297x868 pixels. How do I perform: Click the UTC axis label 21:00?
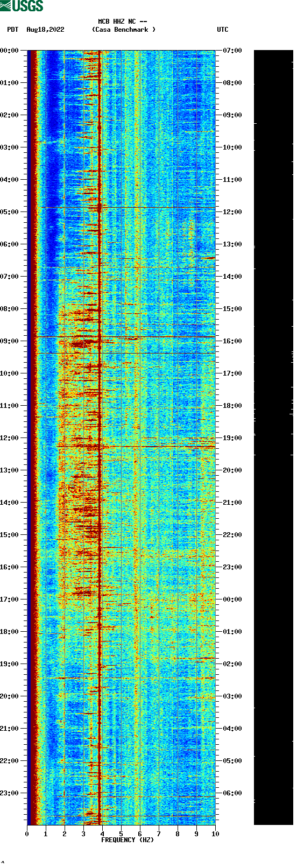click(232, 503)
